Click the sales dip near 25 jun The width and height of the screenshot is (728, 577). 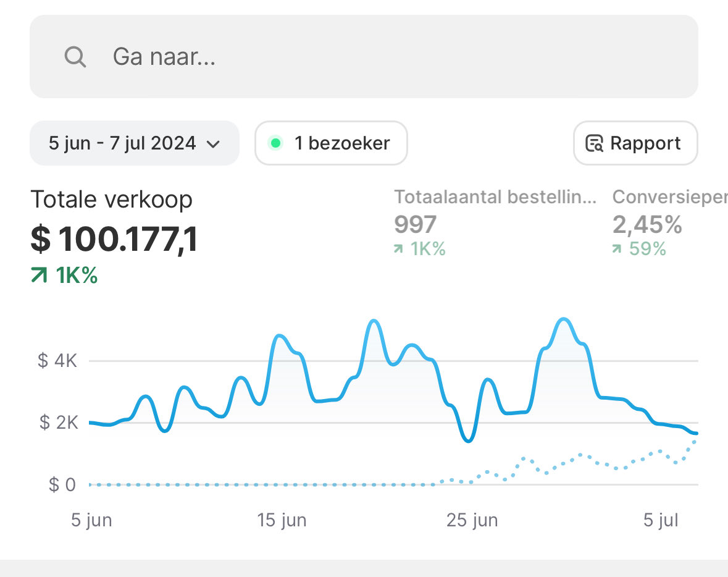[469, 440]
